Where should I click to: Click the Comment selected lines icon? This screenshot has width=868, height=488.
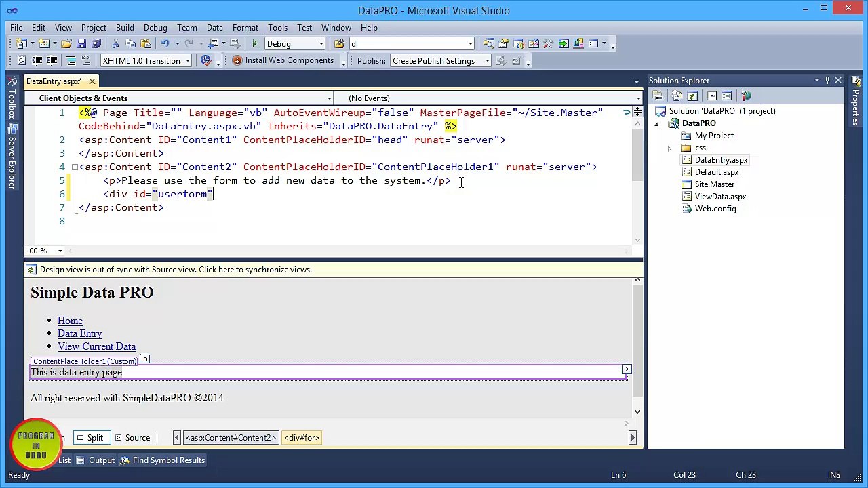(71, 60)
